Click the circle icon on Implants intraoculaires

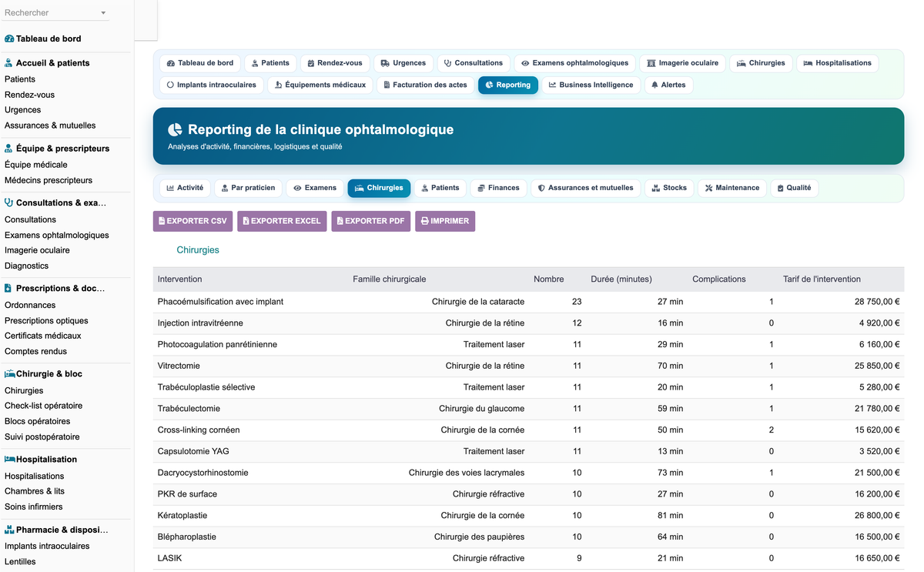[170, 85]
